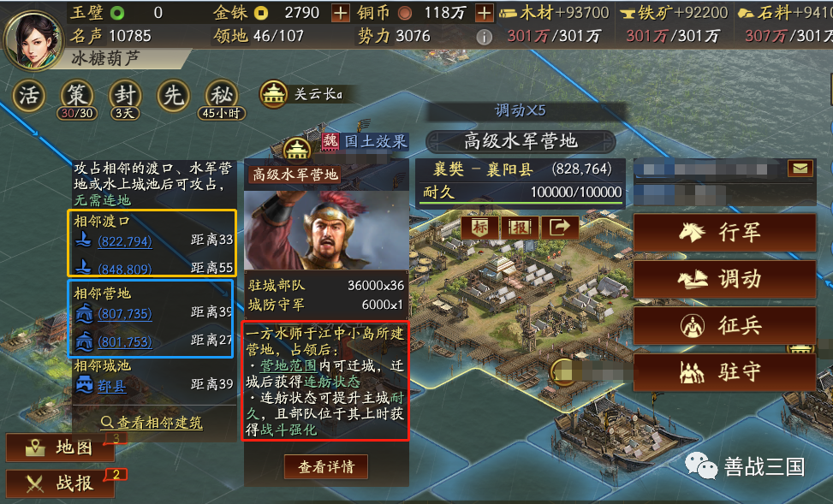Click the info icon beside 势力 3076
Image resolution: width=833 pixels, height=504 pixels.
pos(484,37)
